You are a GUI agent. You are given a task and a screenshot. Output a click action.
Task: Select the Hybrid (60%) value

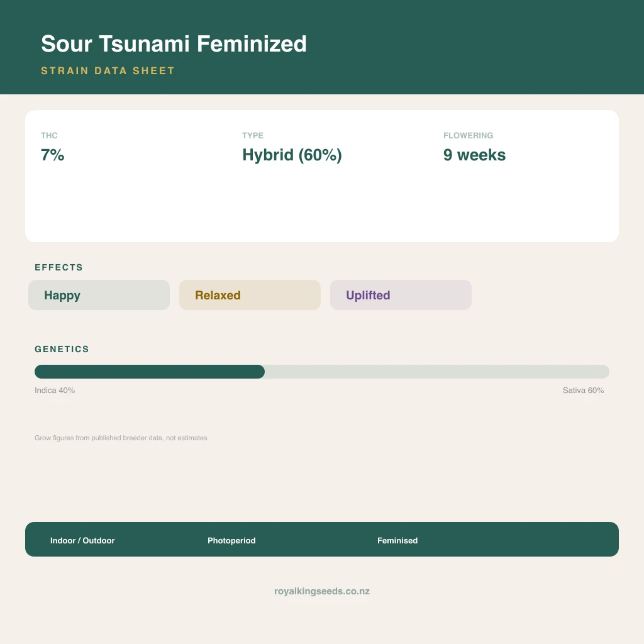tap(292, 155)
